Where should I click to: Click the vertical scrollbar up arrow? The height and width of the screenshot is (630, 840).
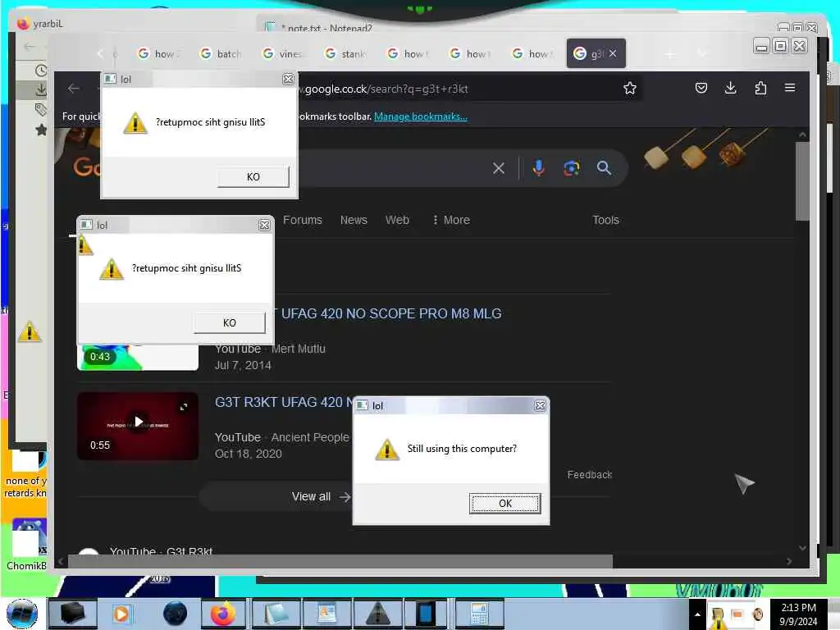[x=802, y=135]
